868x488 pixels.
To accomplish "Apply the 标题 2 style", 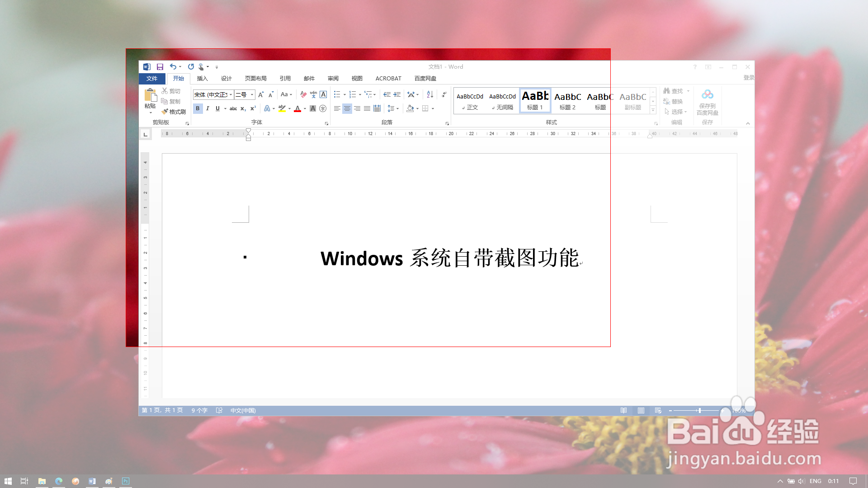I will [x=568, y=100].
